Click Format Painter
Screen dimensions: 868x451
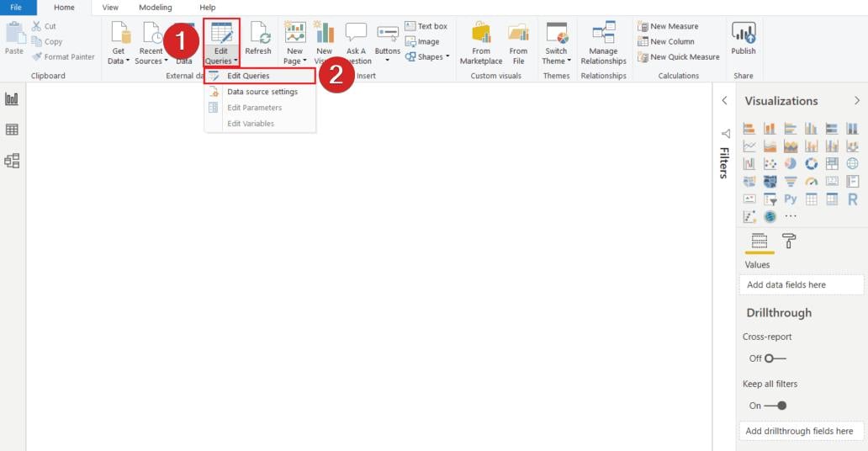point(63,56)
